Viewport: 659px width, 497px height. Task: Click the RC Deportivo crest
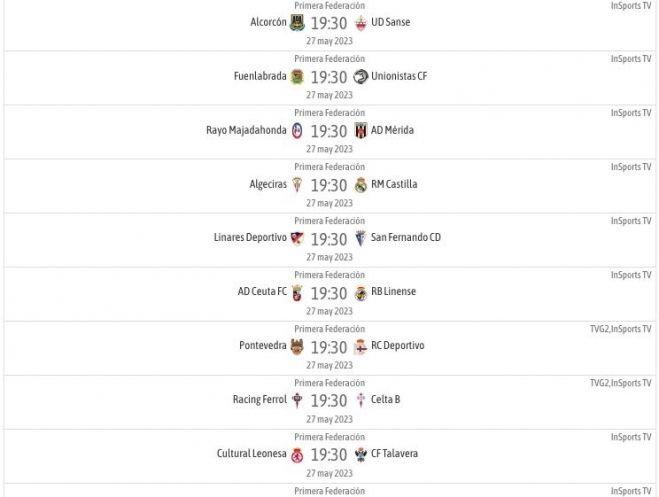pyautogui.click(x=361, y=347)
